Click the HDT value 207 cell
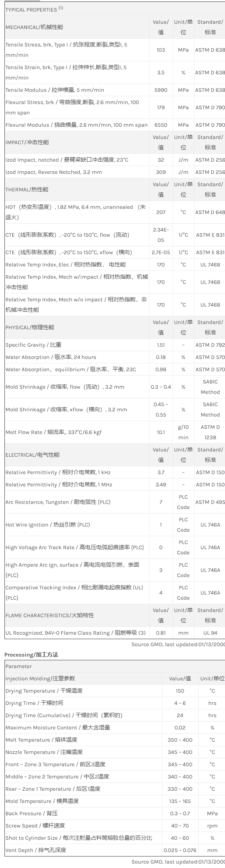The width and height of the screenshot is (225, 868). [x=161, y=212]
